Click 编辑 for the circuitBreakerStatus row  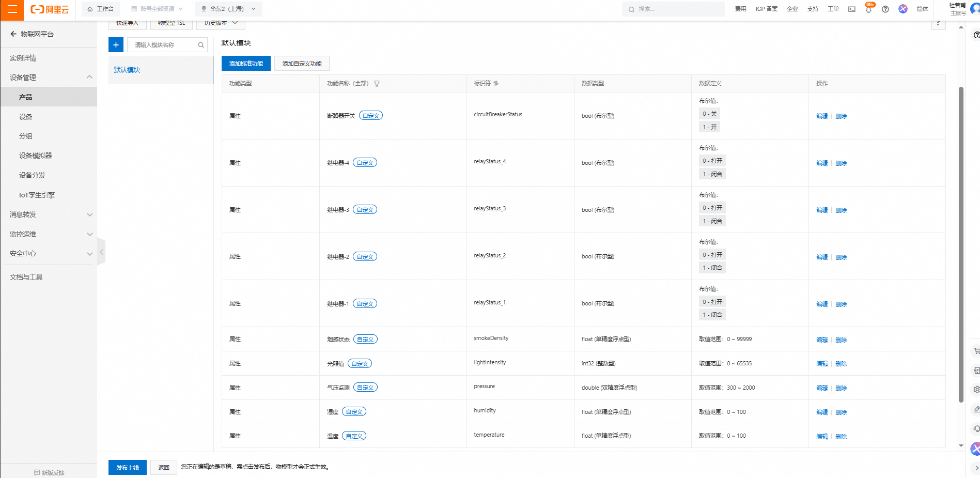[821, 116]
